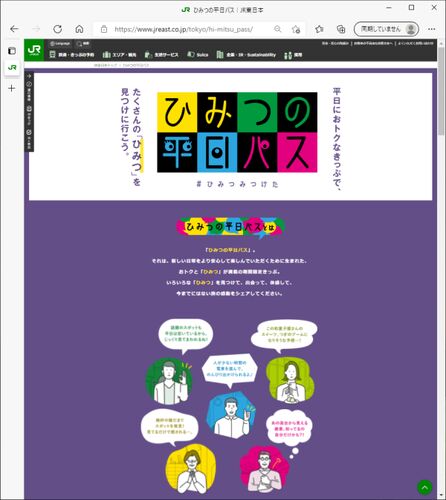The image size is (446, 500).
Task: Go back with the browser back arrow
Action: 14,29
